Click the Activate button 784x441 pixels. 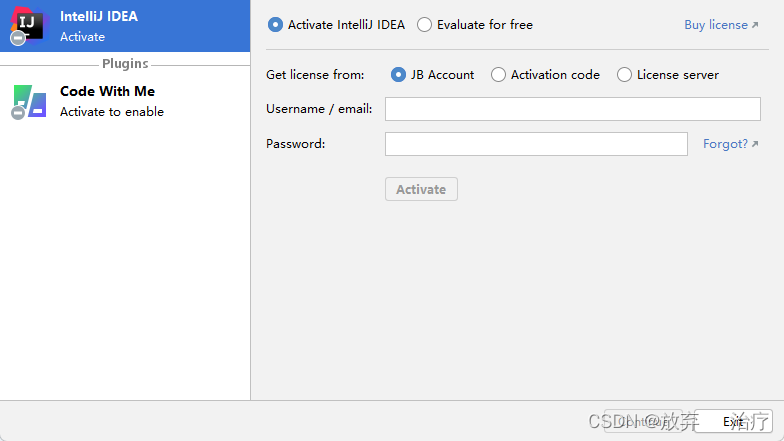tap(421, 189)
